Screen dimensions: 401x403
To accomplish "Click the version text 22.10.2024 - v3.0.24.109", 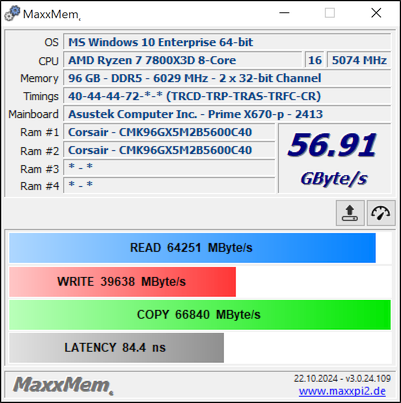I will coord(342,379).
